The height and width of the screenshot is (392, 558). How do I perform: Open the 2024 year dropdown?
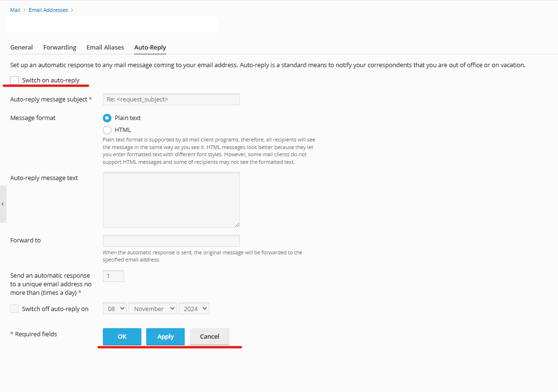pyautogui.click(x=194, y=309)
